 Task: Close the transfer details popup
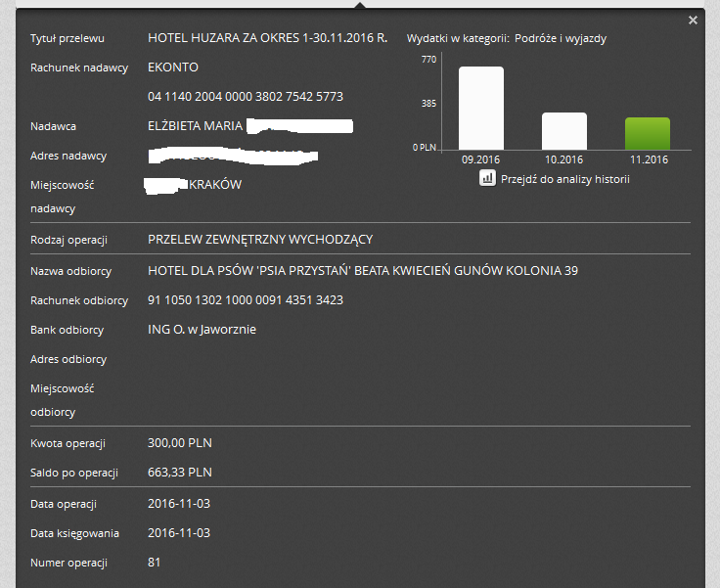point(693,21)
